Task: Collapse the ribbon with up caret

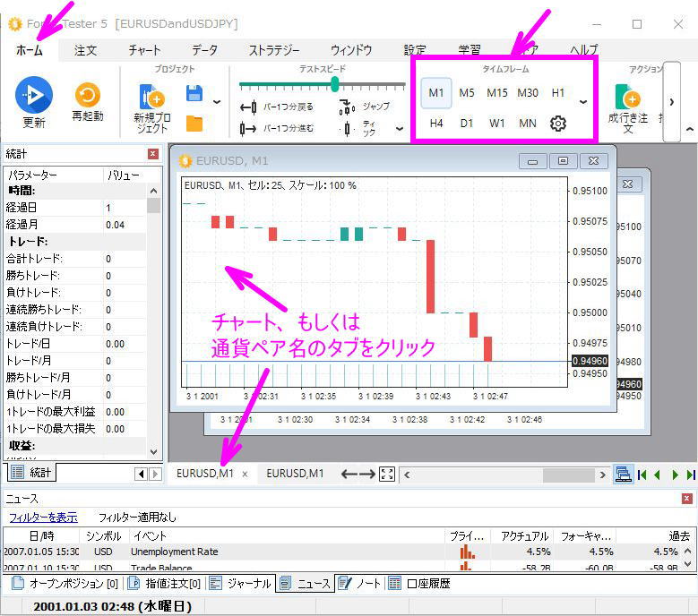Action: click(x=690, y=130)
